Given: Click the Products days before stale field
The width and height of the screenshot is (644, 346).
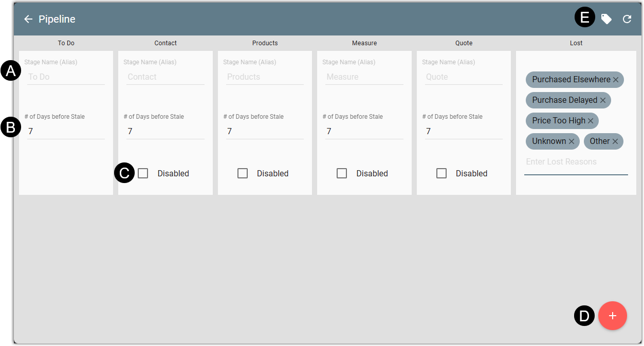Looking at the screenshot, I should [265, 132].
